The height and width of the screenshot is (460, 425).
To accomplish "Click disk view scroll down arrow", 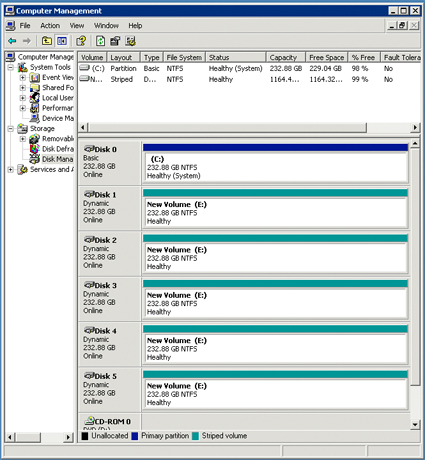I will 415,424.
